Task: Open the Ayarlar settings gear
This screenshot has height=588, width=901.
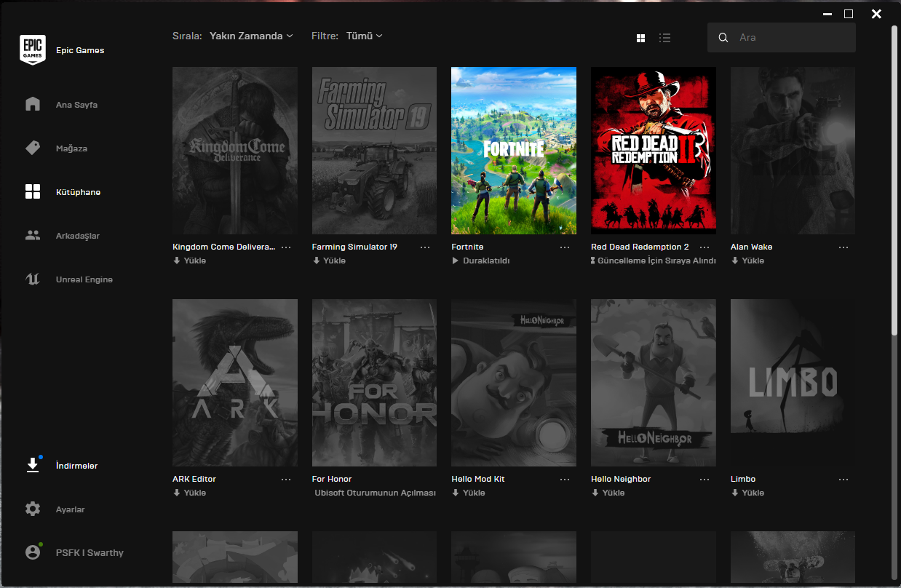Action: pos(33,509)
